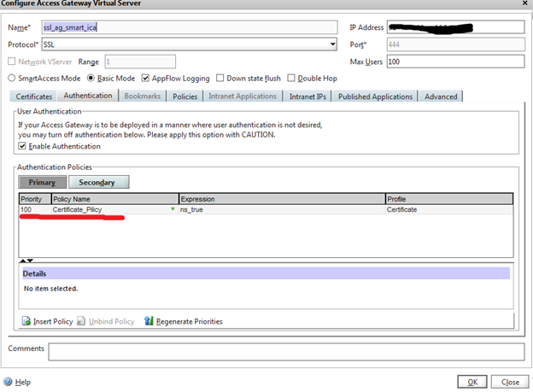Click the Range input field
This screenshot has width=533, height=392.
pyautogui.click(x=140, y=61)
